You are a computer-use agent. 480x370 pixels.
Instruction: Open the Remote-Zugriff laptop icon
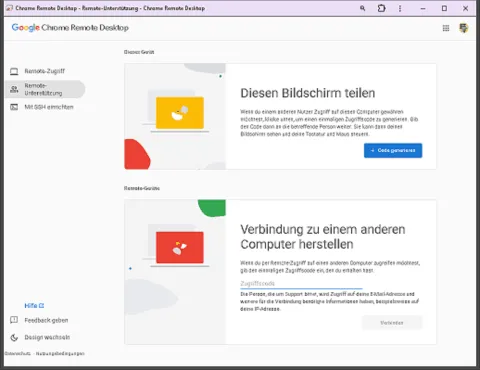coord(14,71)
